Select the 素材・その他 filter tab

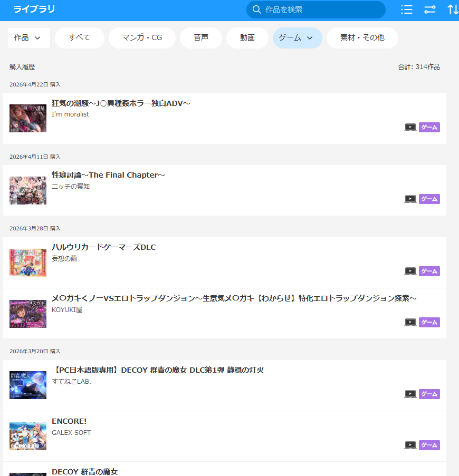tap(362, 37)
